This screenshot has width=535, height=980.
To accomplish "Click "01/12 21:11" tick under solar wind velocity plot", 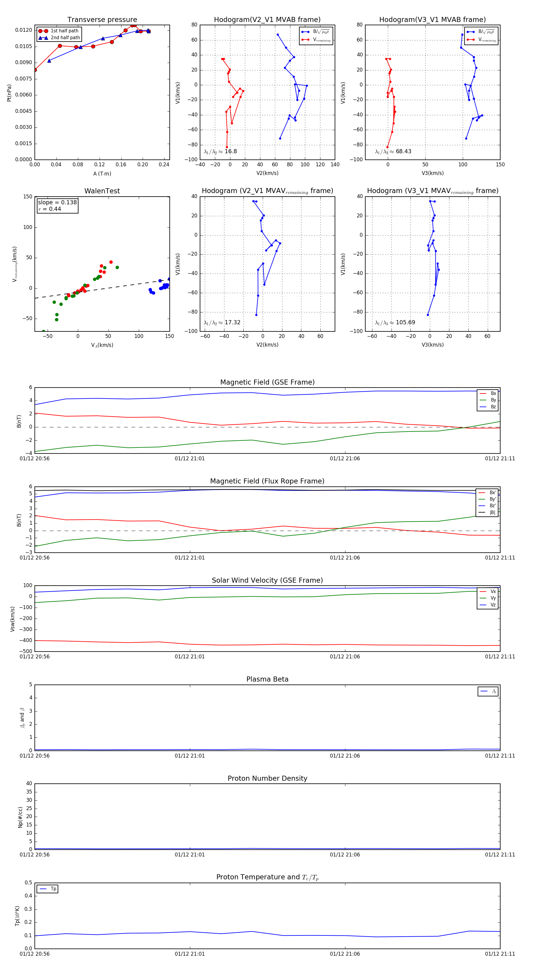I will tap(500, 657).
